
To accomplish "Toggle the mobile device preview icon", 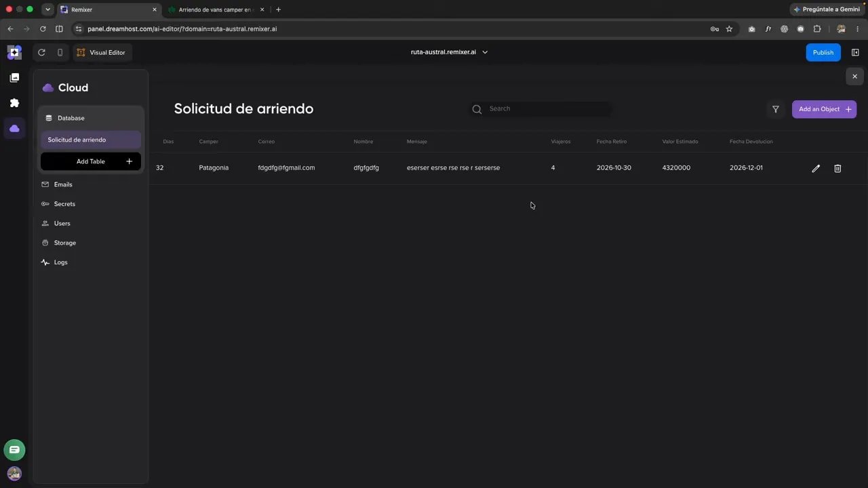I will point(60,52).
